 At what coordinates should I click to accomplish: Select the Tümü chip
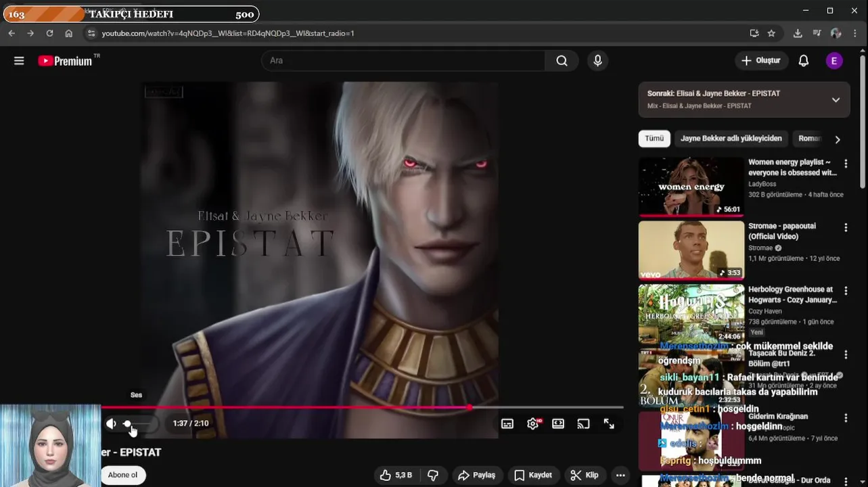(x=654, y=139)
